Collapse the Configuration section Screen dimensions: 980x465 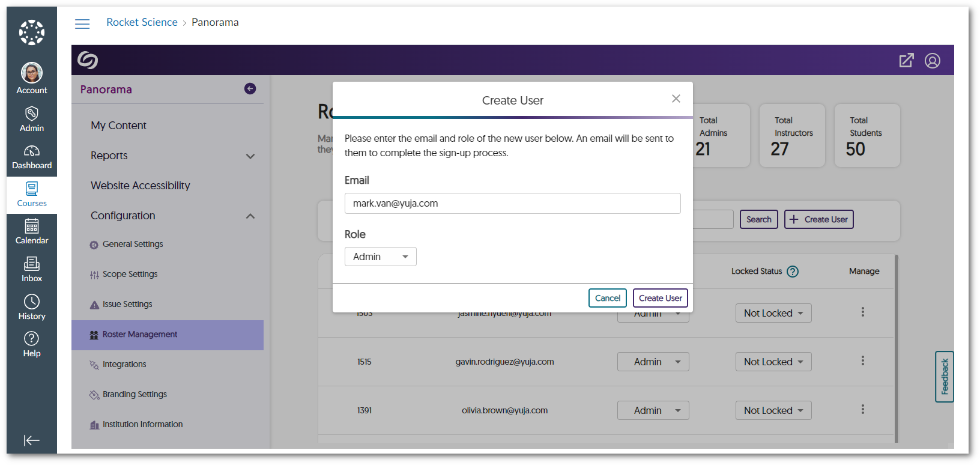(250, 216)
